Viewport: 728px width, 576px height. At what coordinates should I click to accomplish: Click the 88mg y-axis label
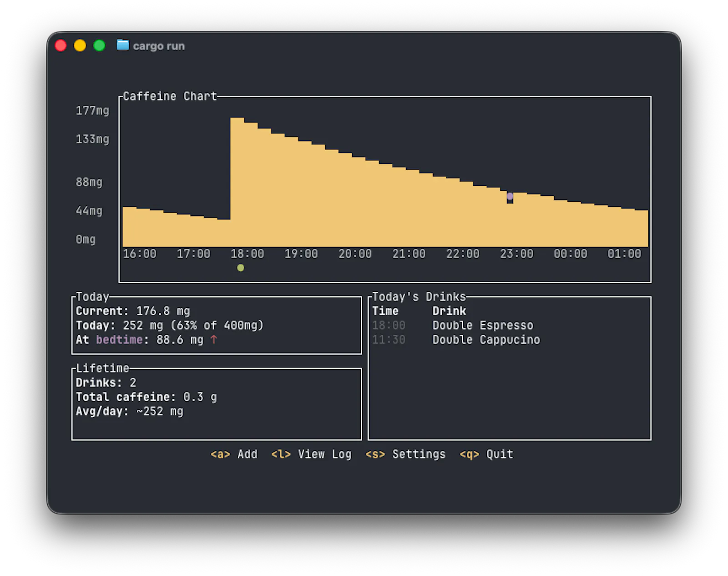pyautogui.click(x=89, y=182)
